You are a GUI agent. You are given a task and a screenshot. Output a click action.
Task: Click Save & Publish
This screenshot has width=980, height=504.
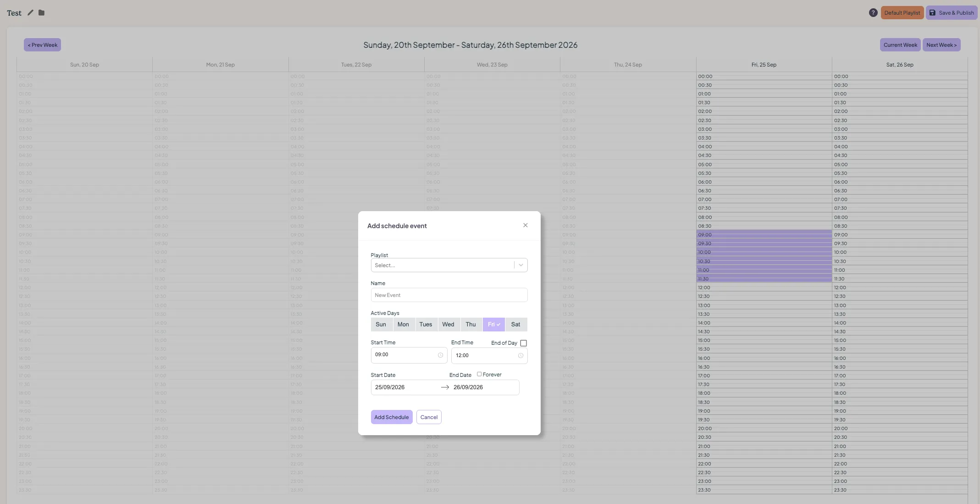pos(952,12)
